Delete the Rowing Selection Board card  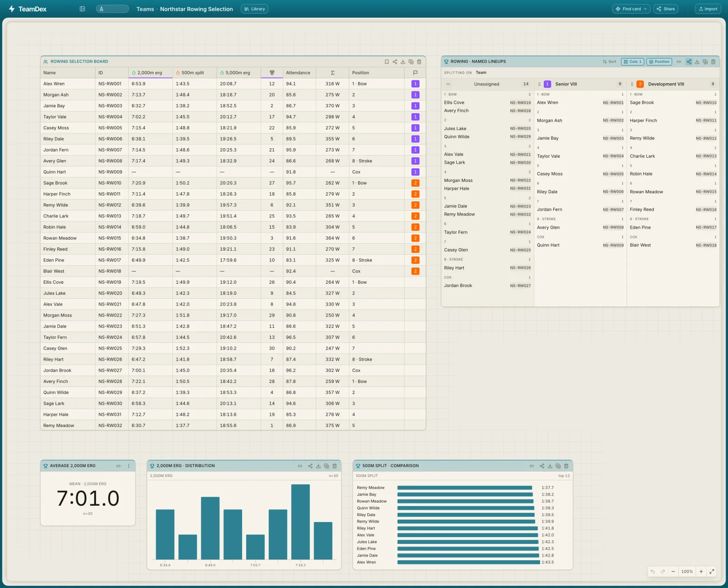(x=420, y=62)
